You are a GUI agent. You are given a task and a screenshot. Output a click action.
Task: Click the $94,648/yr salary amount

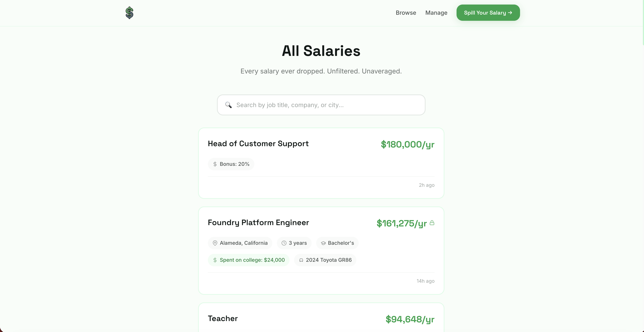coord(410,319)
